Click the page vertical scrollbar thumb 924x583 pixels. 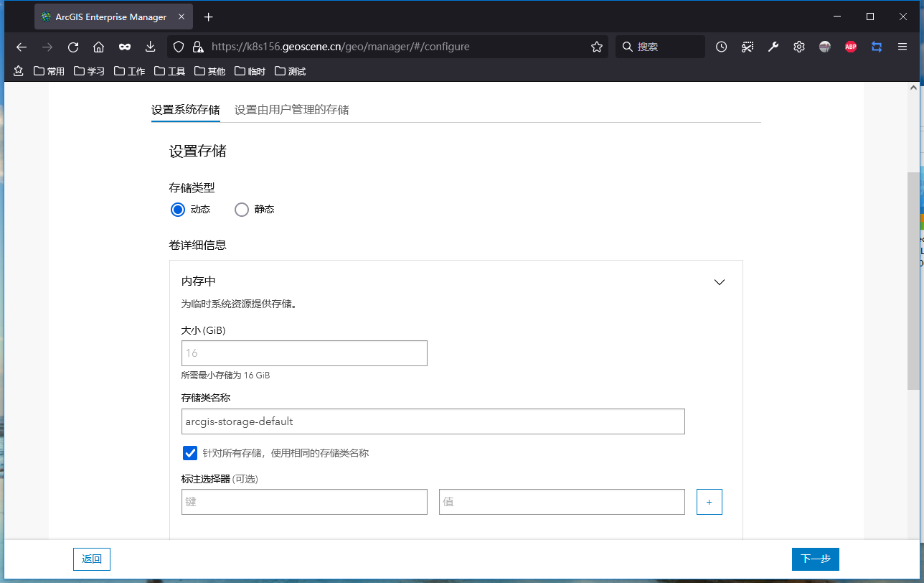[913, 281]
